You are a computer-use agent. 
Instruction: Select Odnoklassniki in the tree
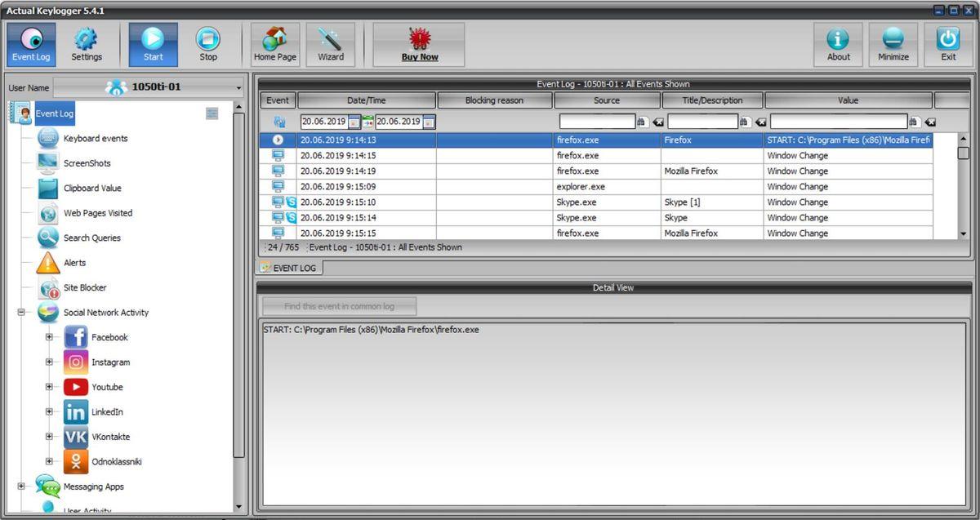pyautogui.click(x=116, y=462)
